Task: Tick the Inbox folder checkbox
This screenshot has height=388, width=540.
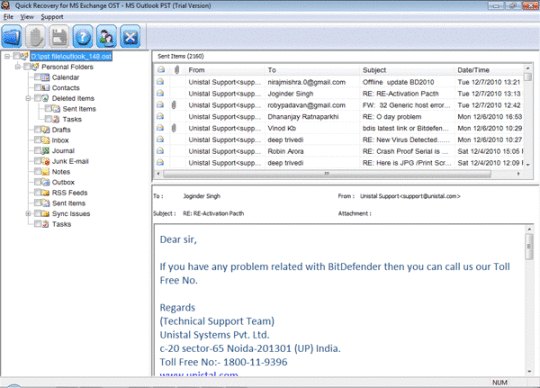Action: 38,140
